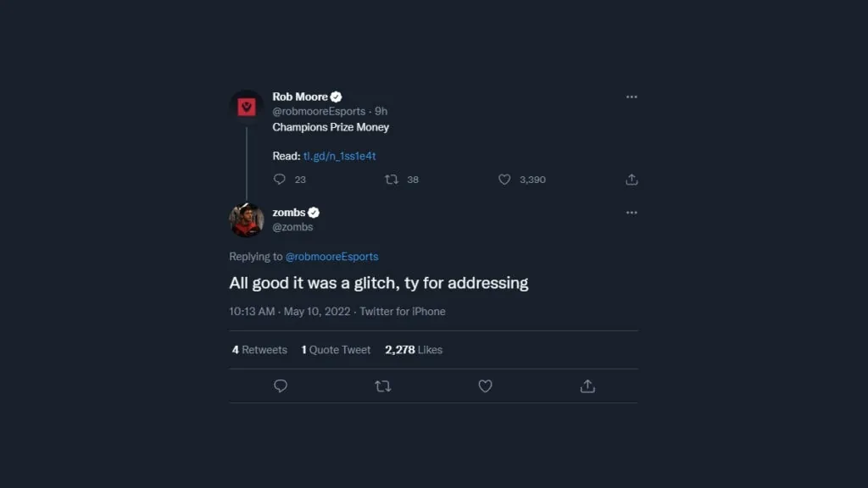
Task: Open the tl.gd/n_1ss1e4t link
Action: (x=339, y=156)
